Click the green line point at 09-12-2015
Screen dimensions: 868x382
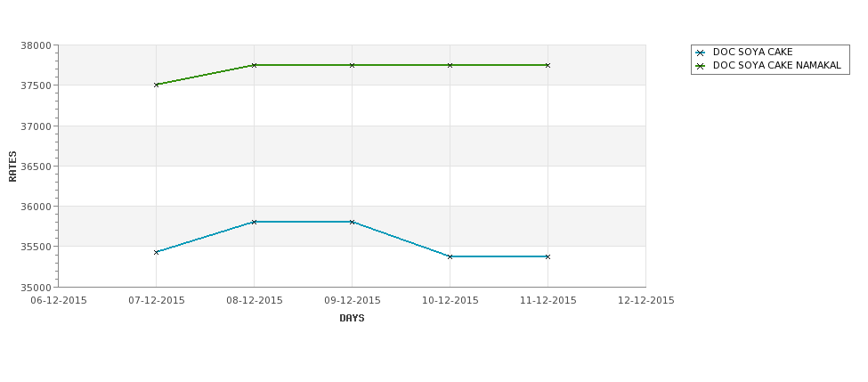click(x=352, y=65)
